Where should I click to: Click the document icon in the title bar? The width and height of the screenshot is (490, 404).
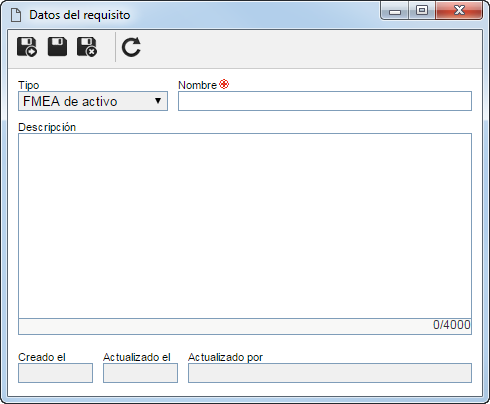16,15
